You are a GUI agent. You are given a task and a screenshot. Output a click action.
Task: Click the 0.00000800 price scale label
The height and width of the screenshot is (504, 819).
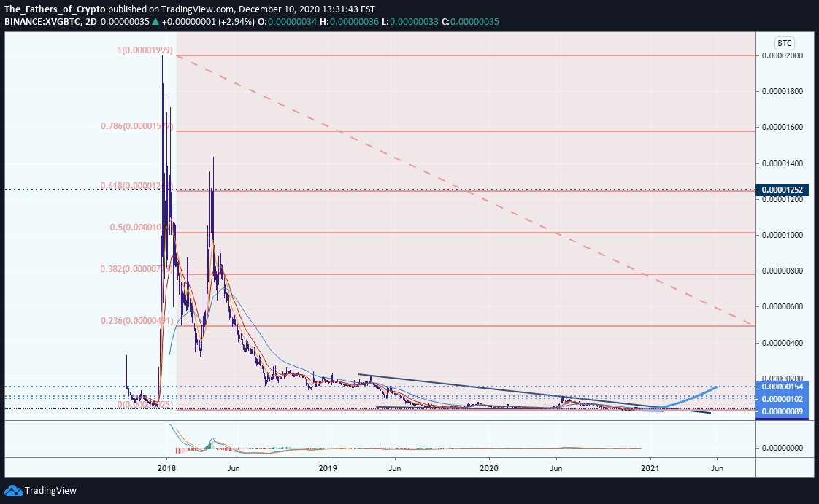point(783,271)
